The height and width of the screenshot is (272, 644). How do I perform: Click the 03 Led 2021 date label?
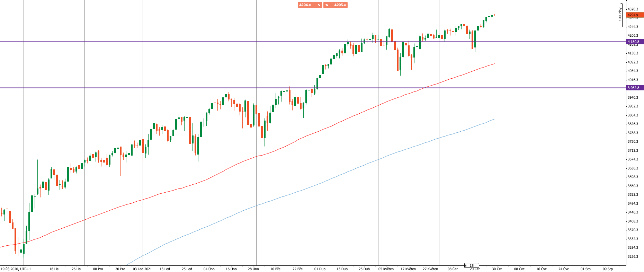(x=142, y=269)
